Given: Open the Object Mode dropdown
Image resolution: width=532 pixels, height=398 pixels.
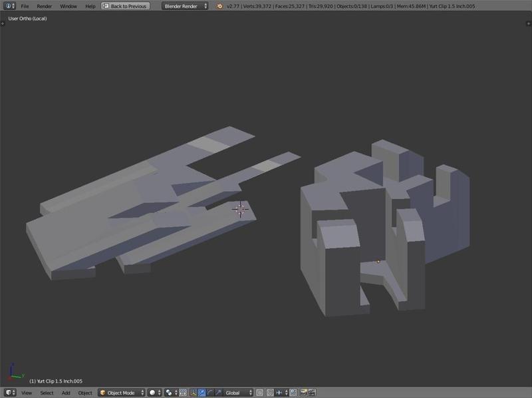Looking at the screenshot, I should [x=120, y=393].
